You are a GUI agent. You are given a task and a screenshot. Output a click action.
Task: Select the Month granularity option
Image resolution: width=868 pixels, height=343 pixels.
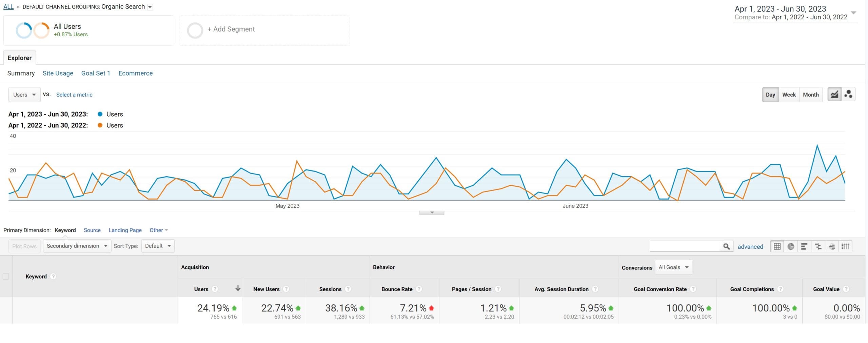coord(811,95)
